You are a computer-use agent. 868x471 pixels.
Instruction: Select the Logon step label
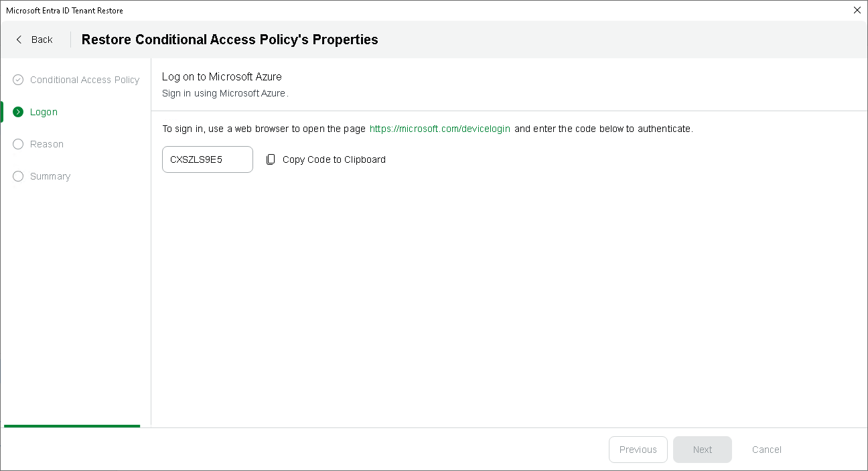coord(44,112)
